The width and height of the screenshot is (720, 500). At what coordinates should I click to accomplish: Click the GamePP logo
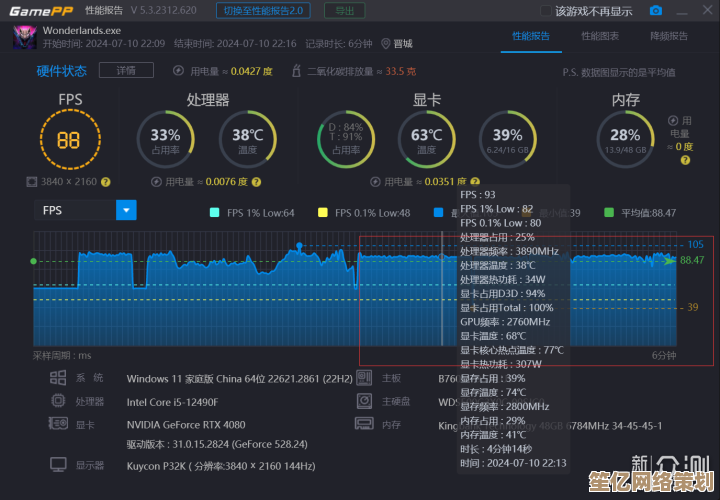tap(39, 10)
